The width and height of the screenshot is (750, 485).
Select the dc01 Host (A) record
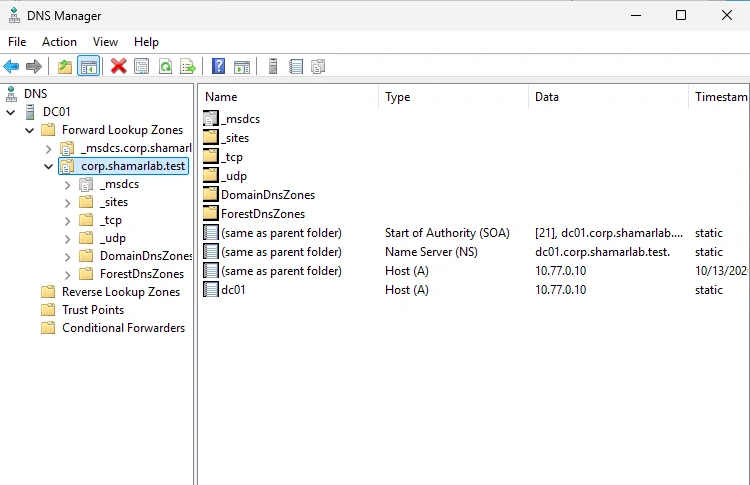coord(233,290)
